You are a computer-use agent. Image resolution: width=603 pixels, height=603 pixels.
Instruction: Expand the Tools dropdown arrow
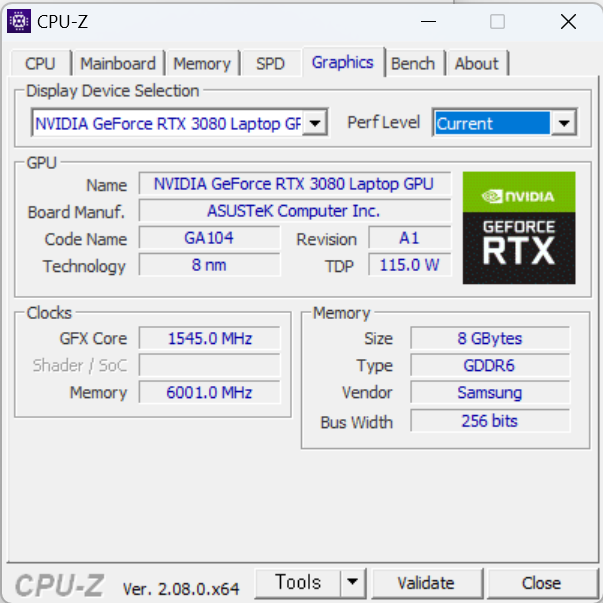pos(353,582)
